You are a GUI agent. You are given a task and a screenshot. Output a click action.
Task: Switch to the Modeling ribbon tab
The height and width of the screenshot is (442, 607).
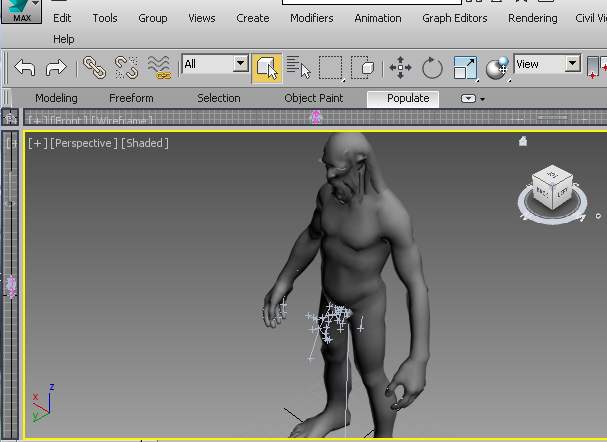[56, 98]
